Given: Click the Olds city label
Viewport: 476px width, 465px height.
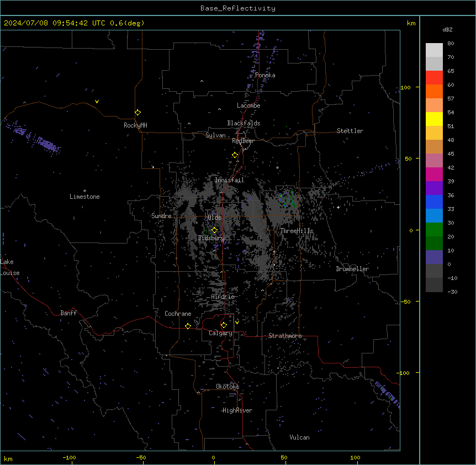Looking at the screenshot, I should [x=214, y=218].
